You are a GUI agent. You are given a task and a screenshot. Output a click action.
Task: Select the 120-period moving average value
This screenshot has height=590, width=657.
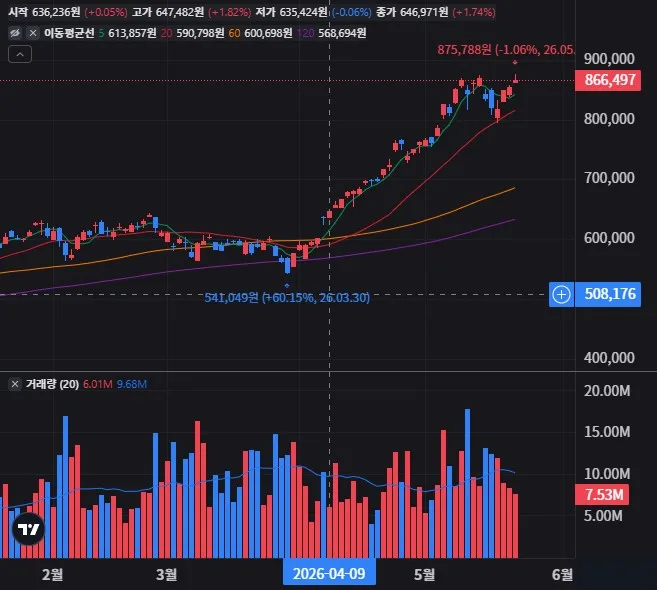pyautogui.click(x=342, y=33)
